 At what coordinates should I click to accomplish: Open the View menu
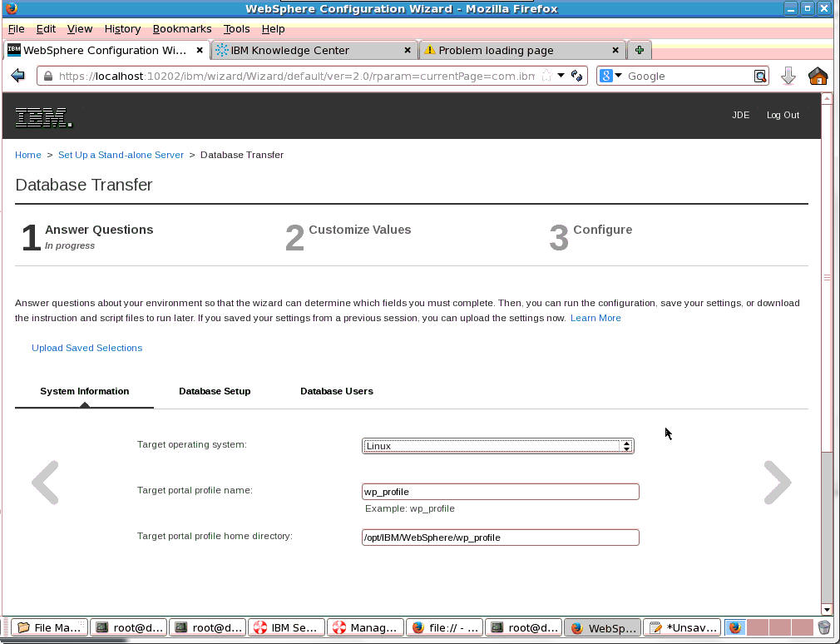80,29
